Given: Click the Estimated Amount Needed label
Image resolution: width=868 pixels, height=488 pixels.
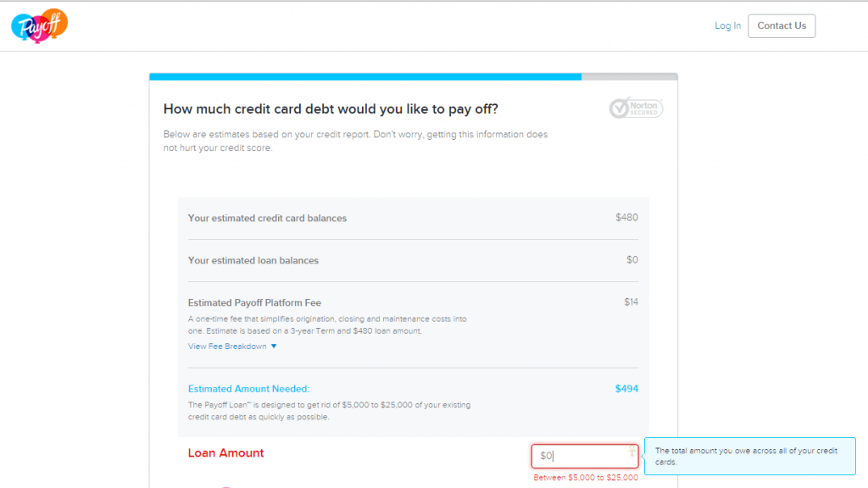Looking at the screenshot, I should coord(248,389).
